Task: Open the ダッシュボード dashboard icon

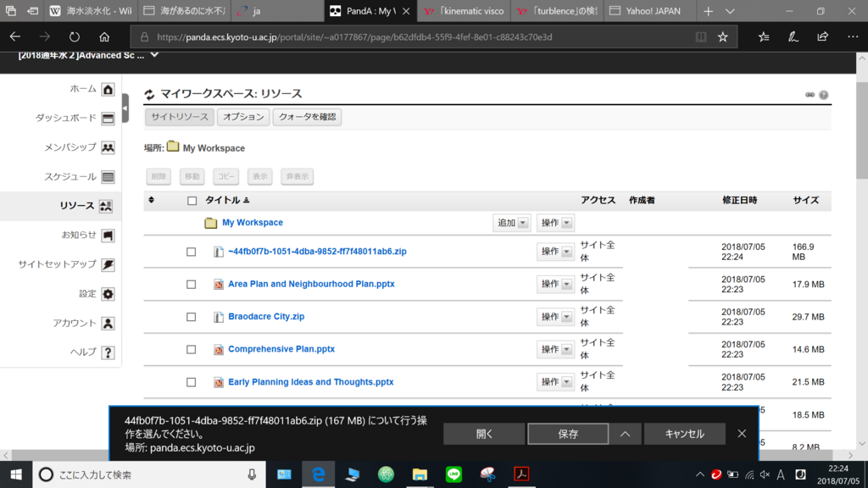Action: (x=108, y=118)
